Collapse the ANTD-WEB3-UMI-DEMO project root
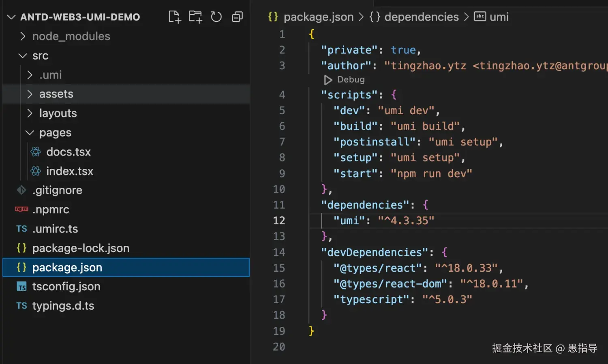Image resolution: width=608 pixels, height=364 pixels. tap(11, 17)
